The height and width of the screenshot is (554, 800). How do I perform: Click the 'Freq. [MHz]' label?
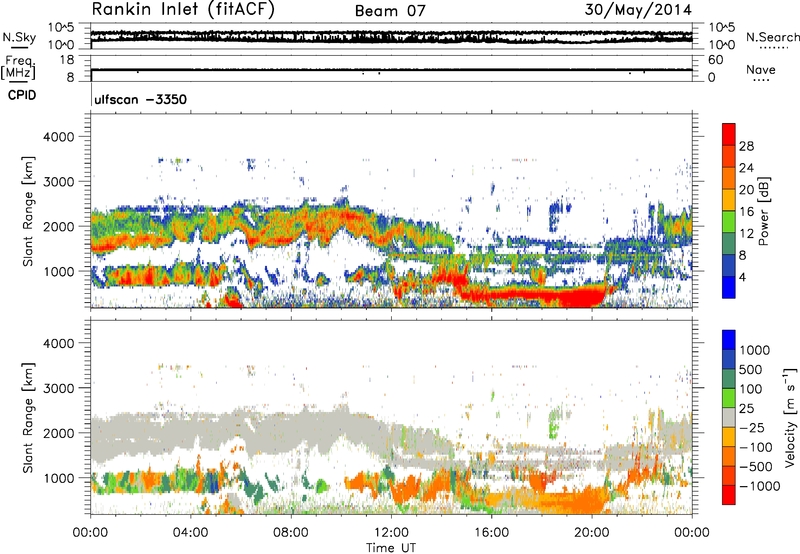[x=19, y=68]
